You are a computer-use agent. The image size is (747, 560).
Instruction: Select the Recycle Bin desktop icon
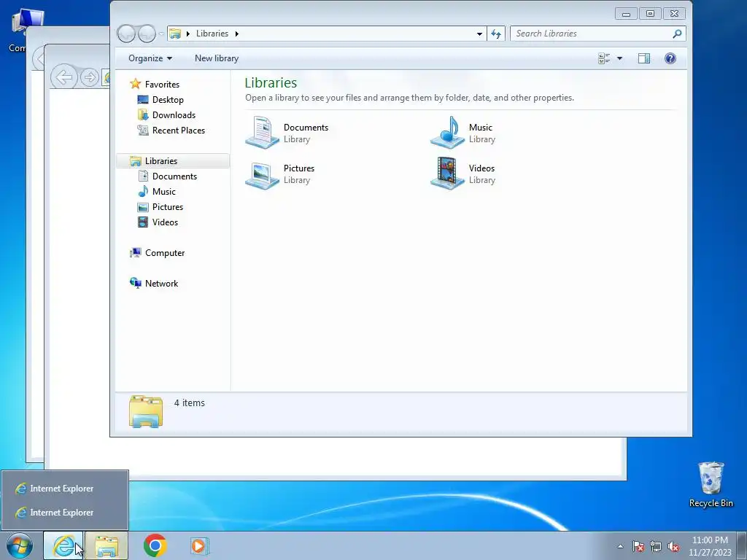(711, 484)
